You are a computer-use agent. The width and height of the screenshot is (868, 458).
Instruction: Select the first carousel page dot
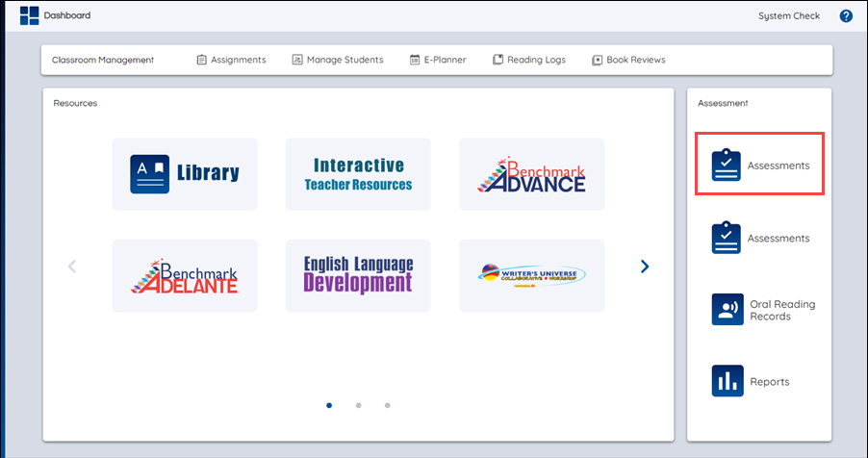point(329,405)
